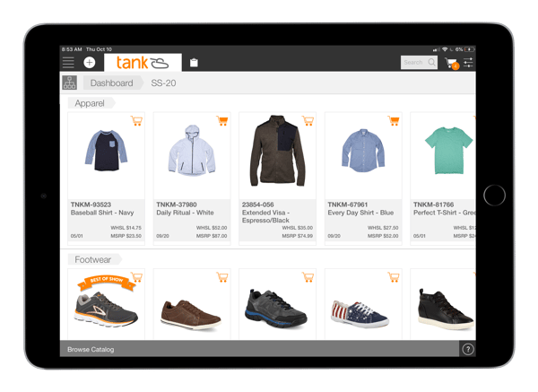Tap the 8:53 AM clock in status bar
The width and height of the screenshot is (538, 392).
(72, 49)
